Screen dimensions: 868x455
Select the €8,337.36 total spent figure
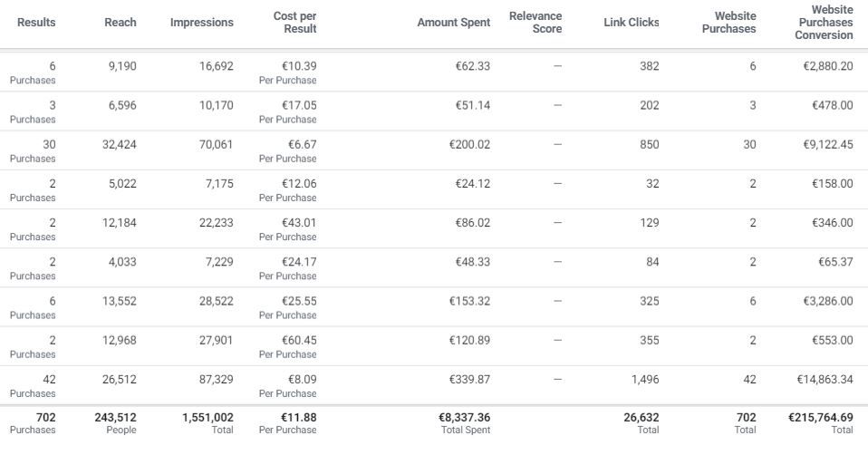click(465, 418)
